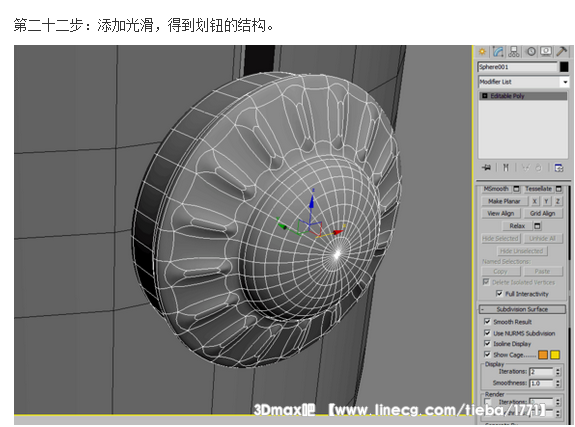Click the View Align button
575x427 pixels.
pos(501,214)
